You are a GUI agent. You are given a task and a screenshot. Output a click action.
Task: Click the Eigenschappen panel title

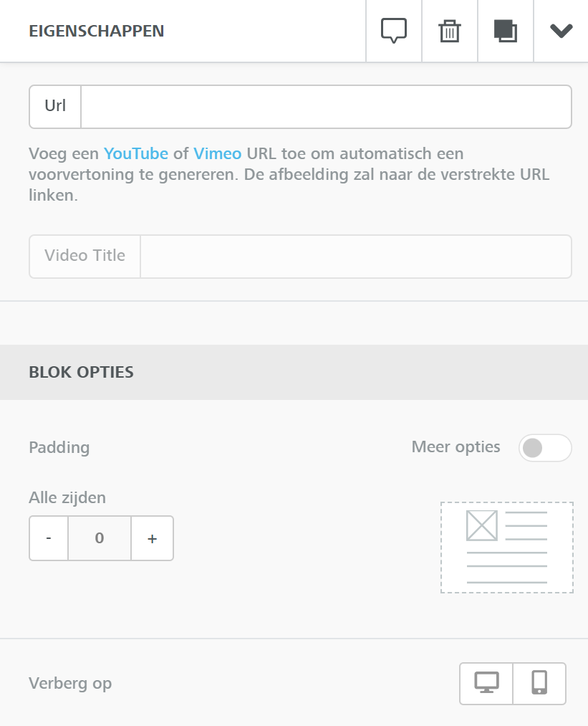point(96,31)
